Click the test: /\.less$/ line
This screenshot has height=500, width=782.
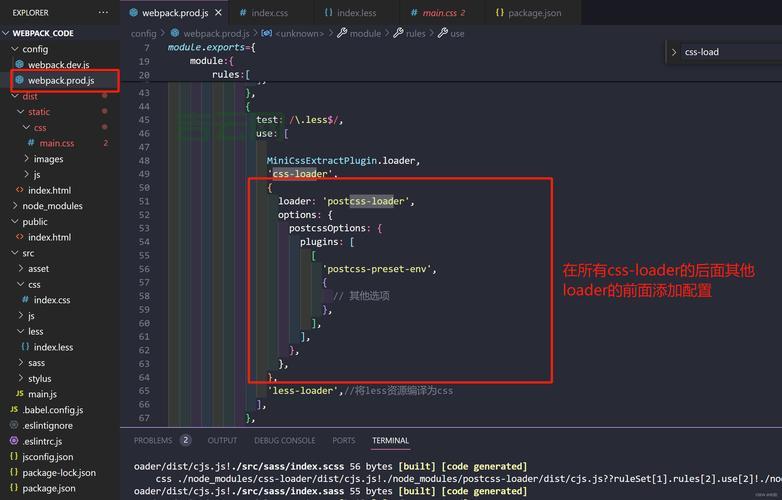click(299, 120)
